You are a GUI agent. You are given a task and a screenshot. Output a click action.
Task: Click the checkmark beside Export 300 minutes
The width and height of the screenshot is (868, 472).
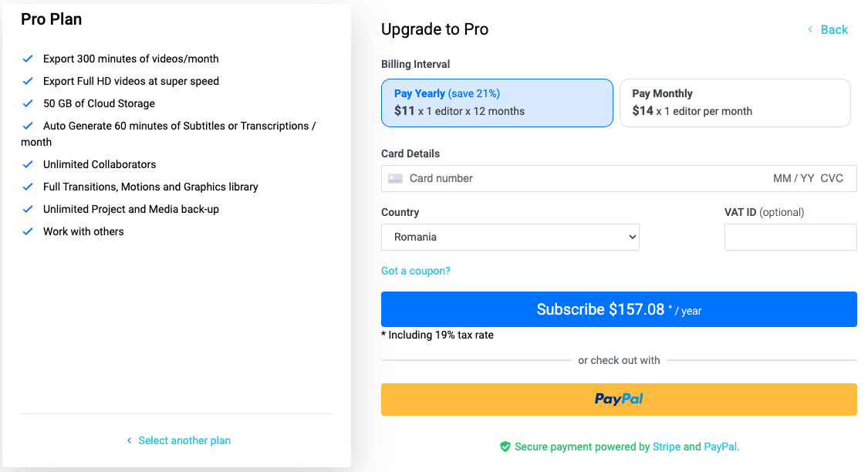point(28,59)
